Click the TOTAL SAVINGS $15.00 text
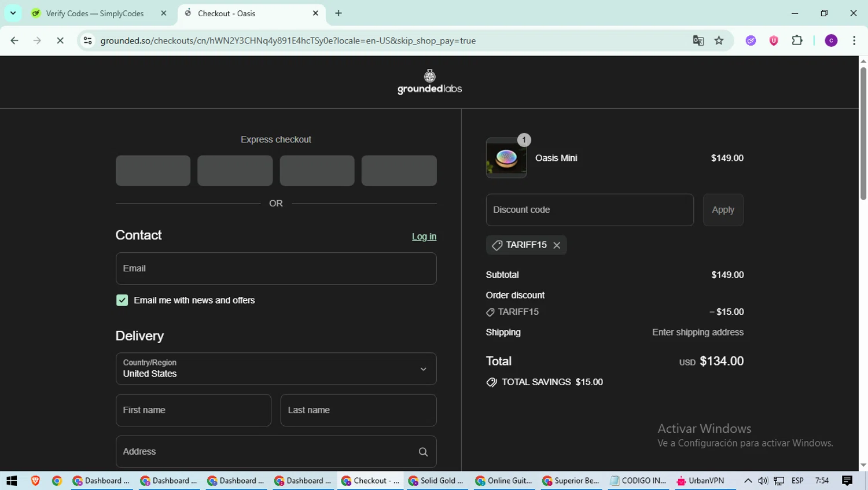Image resolution: width=868 pixels, height=490 pixels. pos(552,382)
